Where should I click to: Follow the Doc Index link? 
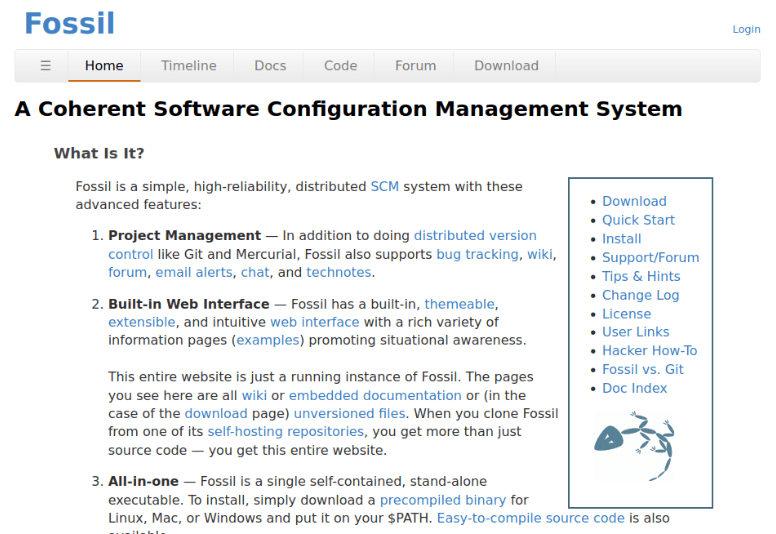pyautogui.click(x=634, y=388)
